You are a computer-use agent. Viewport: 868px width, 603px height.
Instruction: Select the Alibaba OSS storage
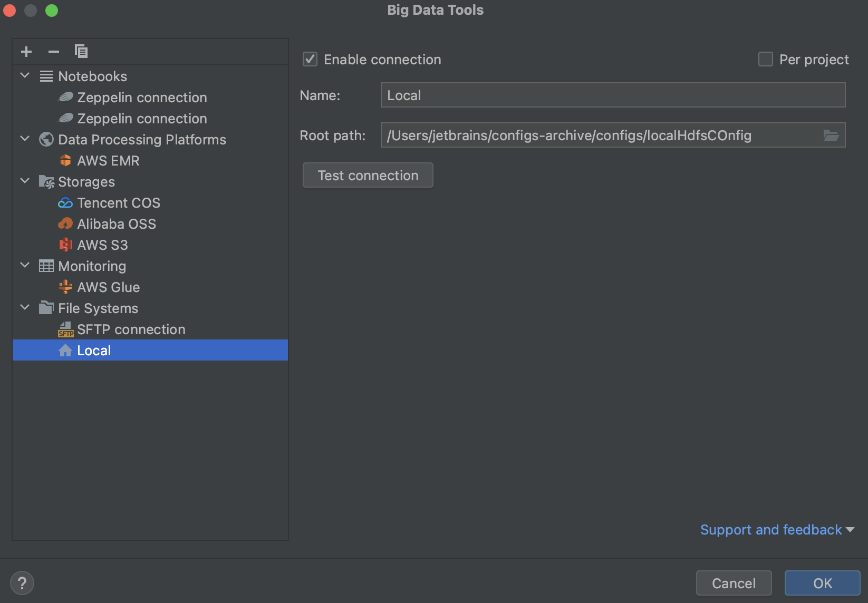pyautogui.click(x=116, y=223)
